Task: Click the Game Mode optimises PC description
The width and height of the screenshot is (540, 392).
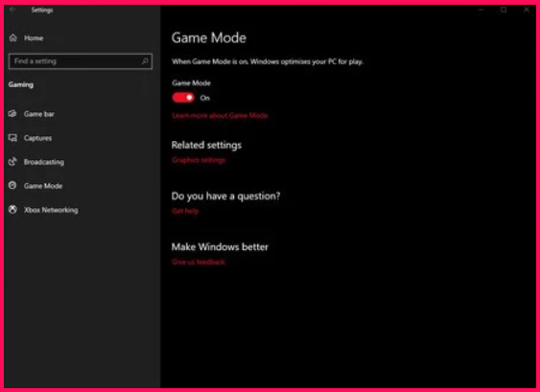Action: (268, 62)
